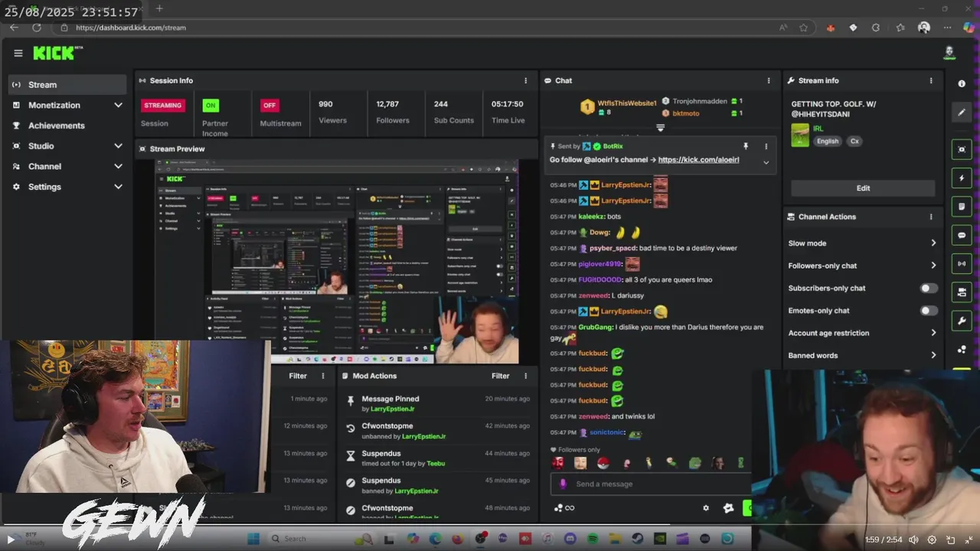Toggle the wrench stream info panel icon
This screenshot has width=980, height=551.
point(962,321)
